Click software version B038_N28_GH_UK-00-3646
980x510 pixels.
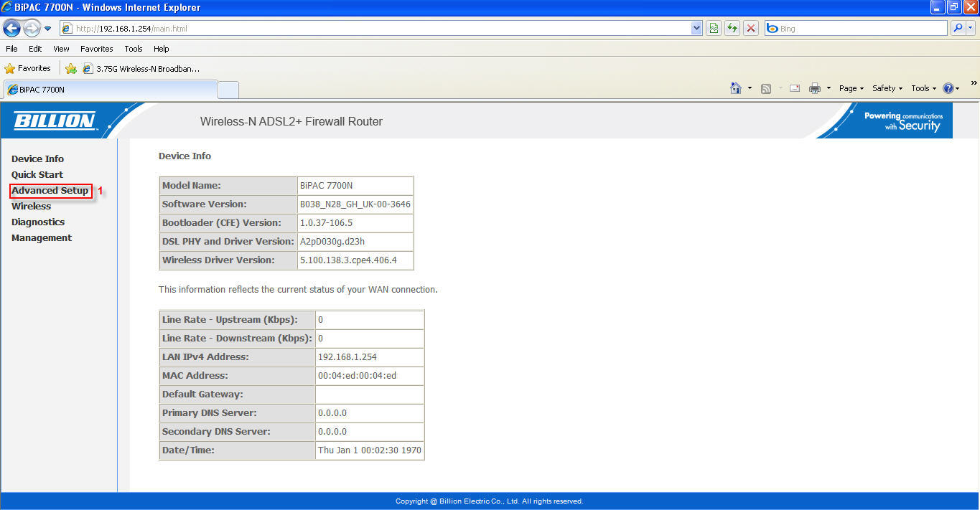pyautogui.click(x=355, y=204)
